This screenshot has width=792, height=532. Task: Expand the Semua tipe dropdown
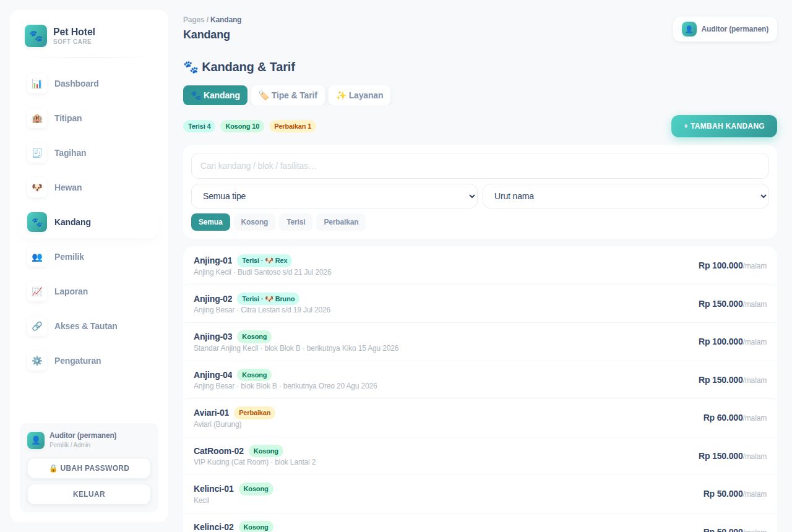point(334,196)
